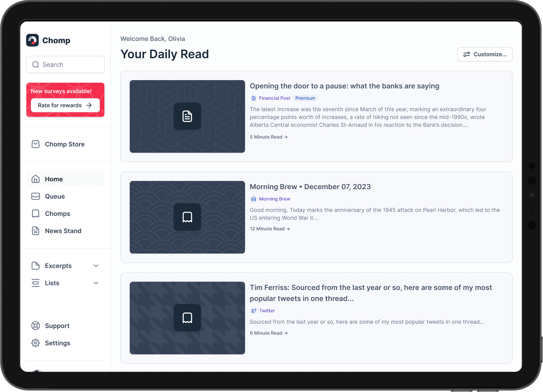The image size is (543, 392).
Task: Click the Settings gear icon
Action: [x=36, y=343]
